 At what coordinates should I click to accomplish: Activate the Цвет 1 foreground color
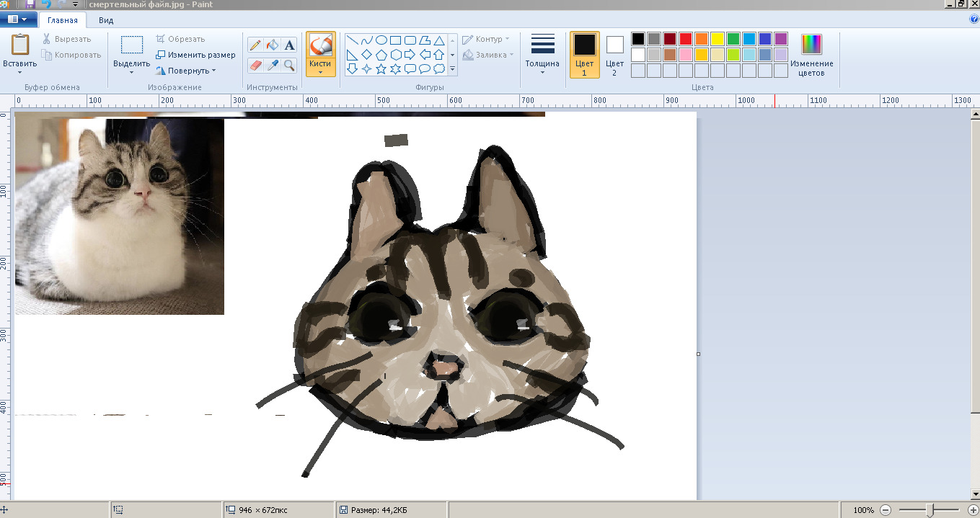pyautogui.click(x=584, y=54)
